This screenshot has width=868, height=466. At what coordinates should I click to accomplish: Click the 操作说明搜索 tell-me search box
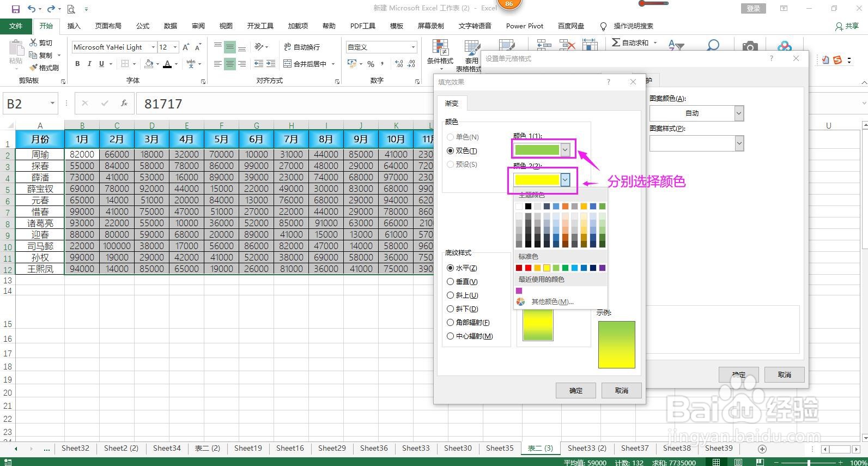click(633, 26)
